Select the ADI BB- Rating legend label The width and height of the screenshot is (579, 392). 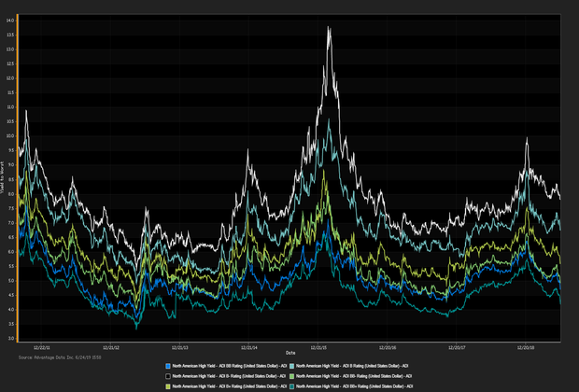(x=354, y=376)
